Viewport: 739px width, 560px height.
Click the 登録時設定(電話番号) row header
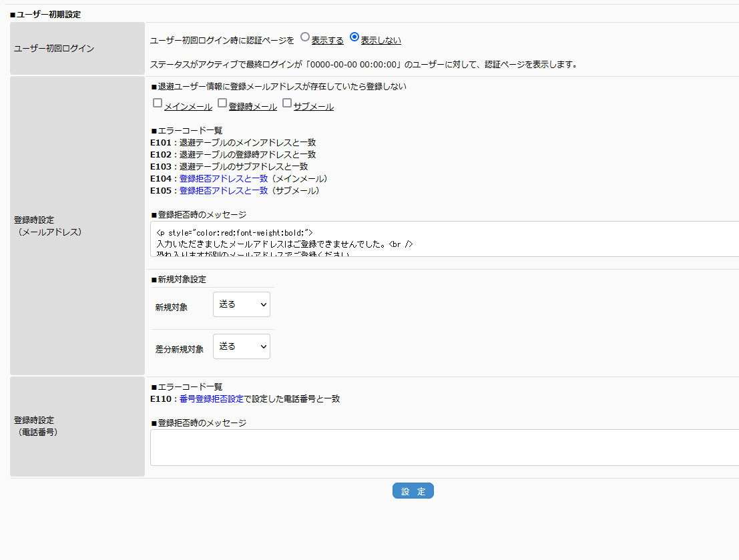point(77,426)
